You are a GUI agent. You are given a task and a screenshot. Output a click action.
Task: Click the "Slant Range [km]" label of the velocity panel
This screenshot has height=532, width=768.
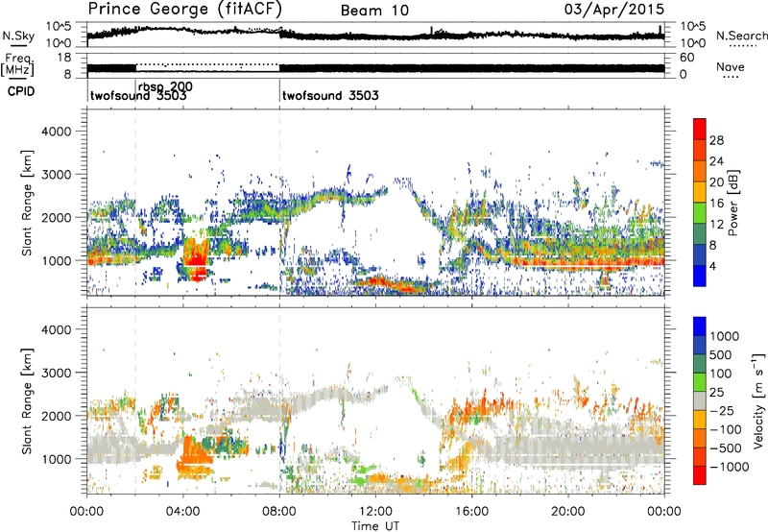27,400
